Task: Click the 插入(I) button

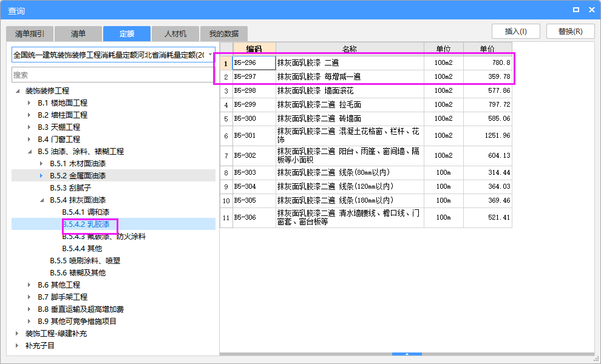Action: tap(516, 31)
